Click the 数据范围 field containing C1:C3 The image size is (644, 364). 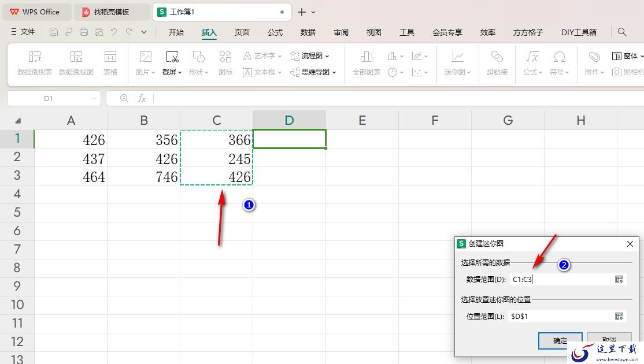[561, 280]
